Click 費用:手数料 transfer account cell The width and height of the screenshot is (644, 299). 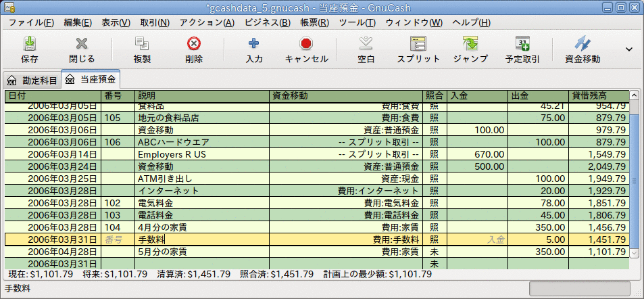(346, 239)
